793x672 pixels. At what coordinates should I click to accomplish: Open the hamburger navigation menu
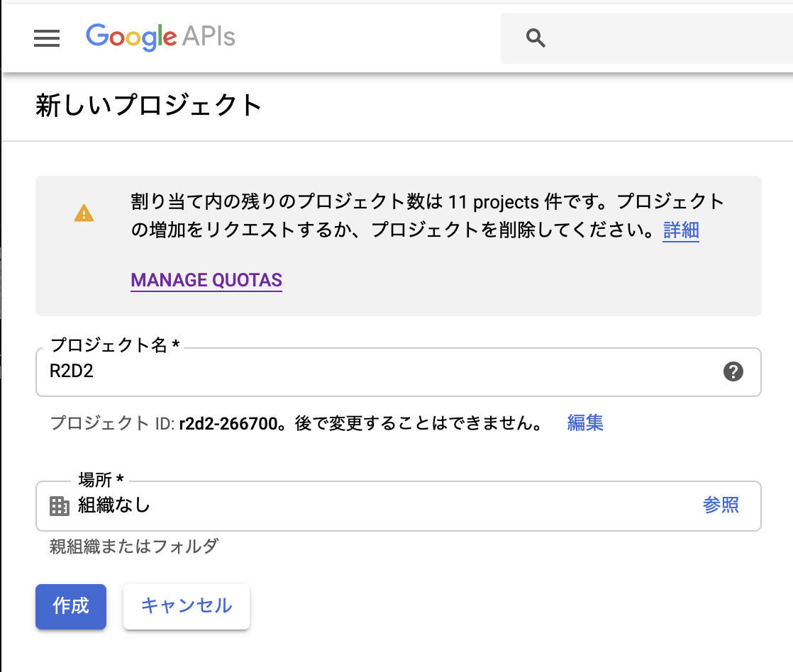coord(47,38)
